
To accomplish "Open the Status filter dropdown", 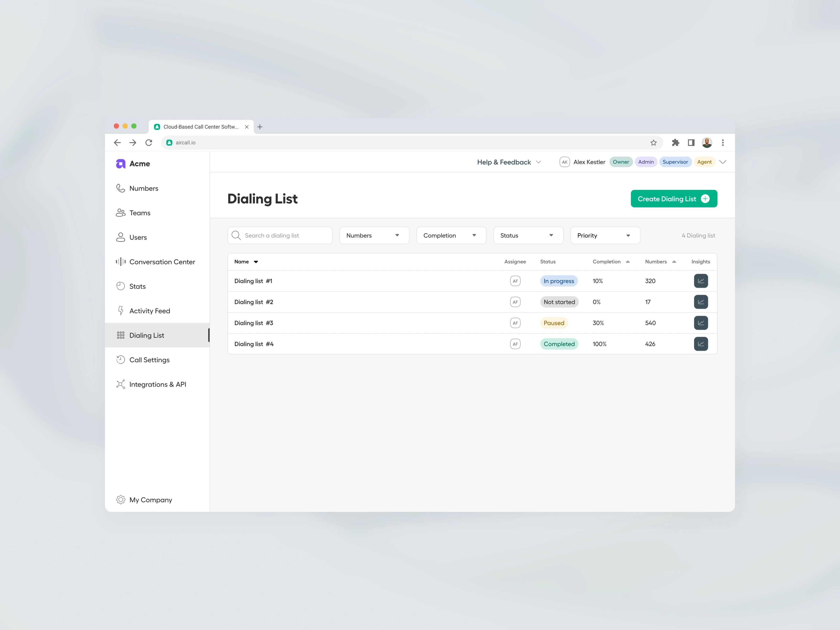I will [x=528, y=235].
